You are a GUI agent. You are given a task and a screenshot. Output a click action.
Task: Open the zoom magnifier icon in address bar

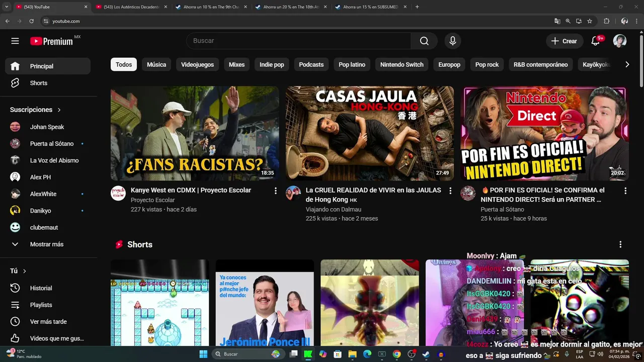(568, 21)
